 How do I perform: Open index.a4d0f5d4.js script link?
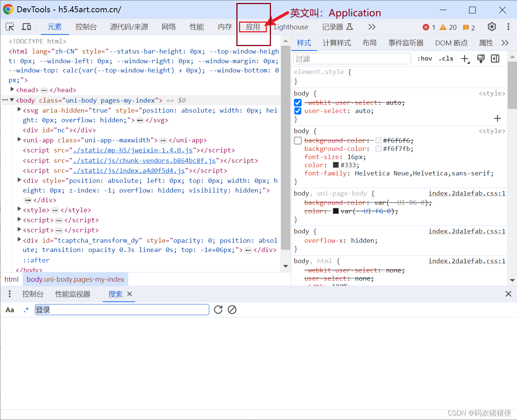[x=129, y=171]
